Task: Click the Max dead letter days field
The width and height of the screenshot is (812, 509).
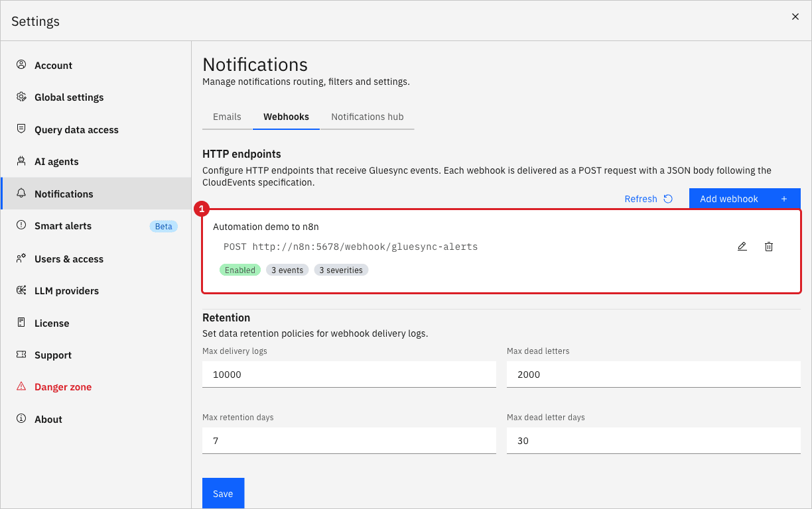Action: [x=653, y=441]
